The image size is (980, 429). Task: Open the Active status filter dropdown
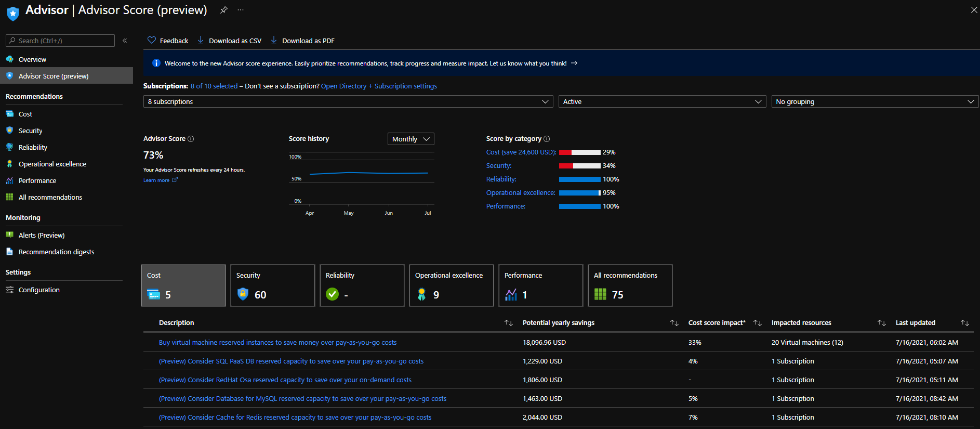662,101
